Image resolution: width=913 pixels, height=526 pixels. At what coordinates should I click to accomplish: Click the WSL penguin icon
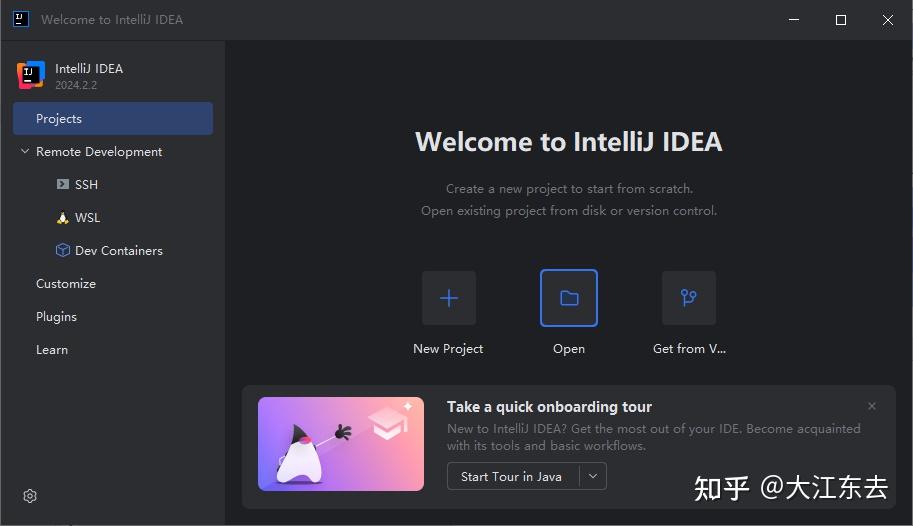pos(63,218)
